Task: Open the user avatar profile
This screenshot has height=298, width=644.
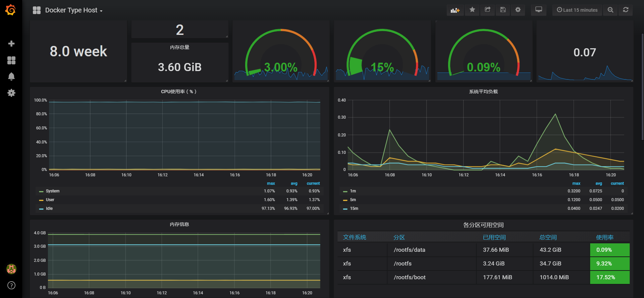Action: 11,269
